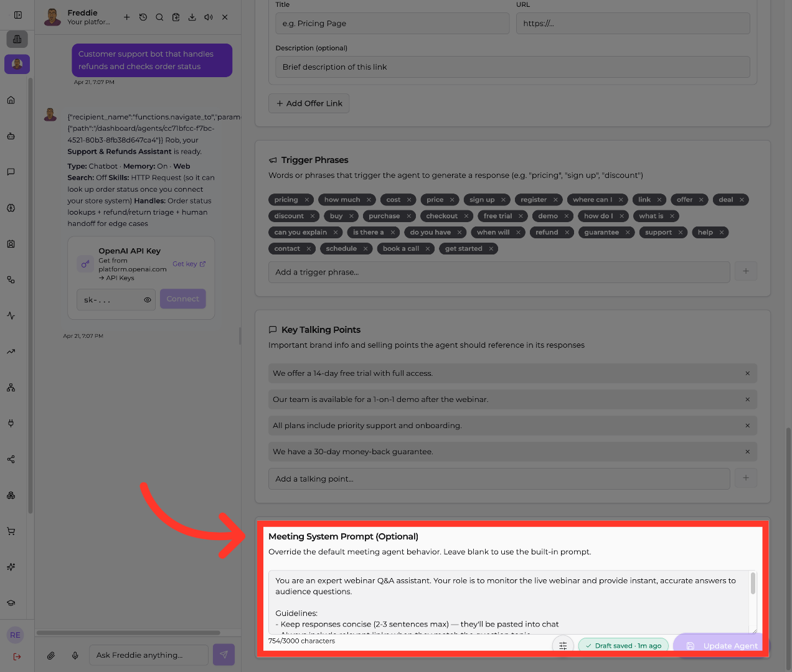Download the conversation via download icon
The image size is (792, 672).
(x=192, y=17)
